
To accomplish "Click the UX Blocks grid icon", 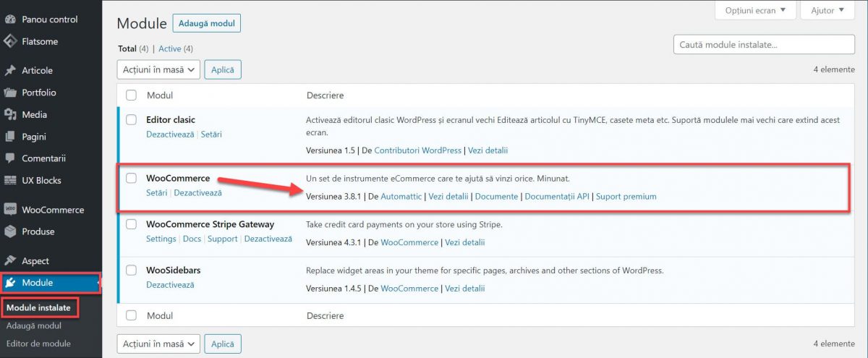I will 10,180.
